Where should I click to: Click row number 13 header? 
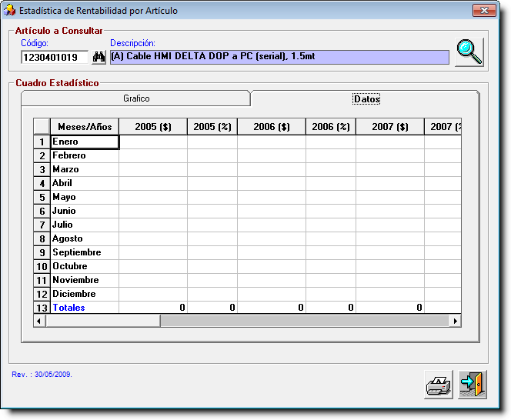click(x=42, y=308)
